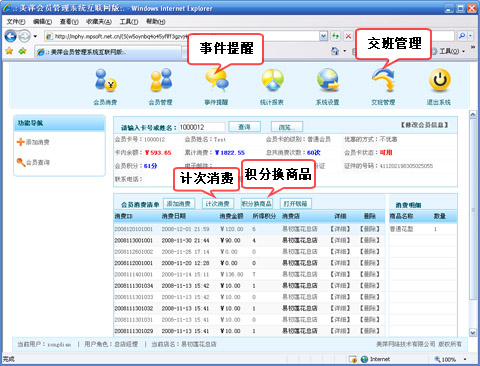The image size is (480, 366).
Task: Open the 帮助 Help menu
Action: (x=156, y=22)
